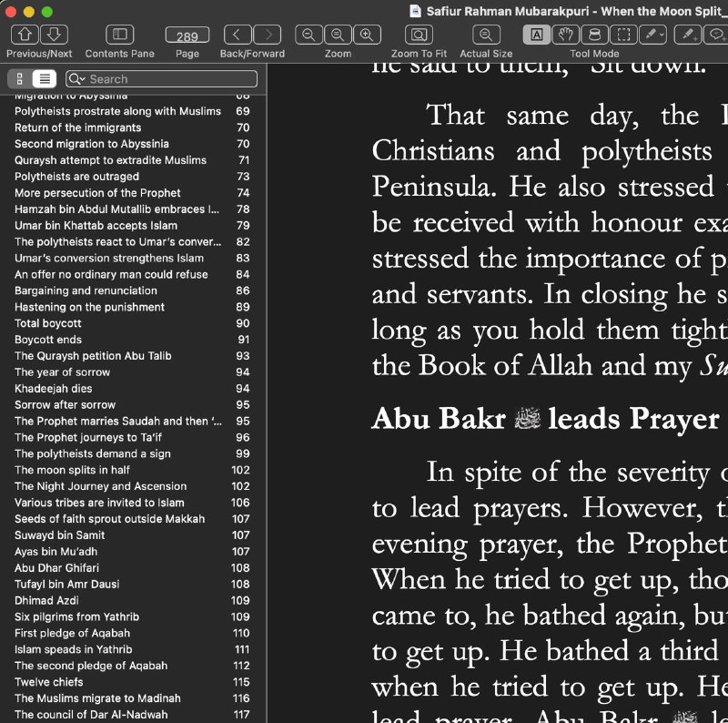Screen dimensions: 728x723
Task: Navigate back in history
Action: [x=238, y=35]
